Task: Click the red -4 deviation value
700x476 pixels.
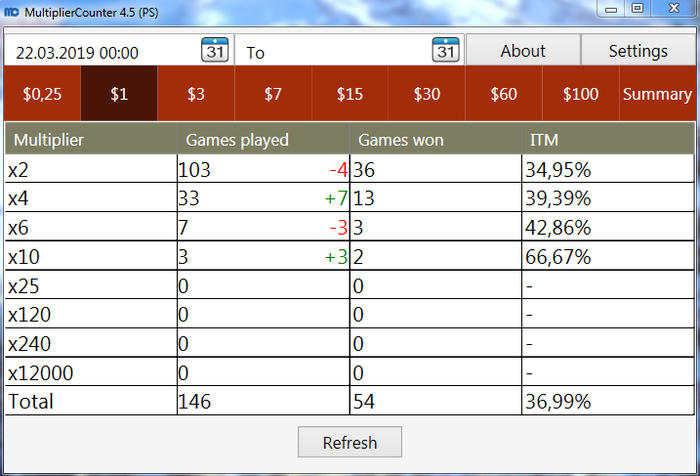Action: tap(338, 170)
